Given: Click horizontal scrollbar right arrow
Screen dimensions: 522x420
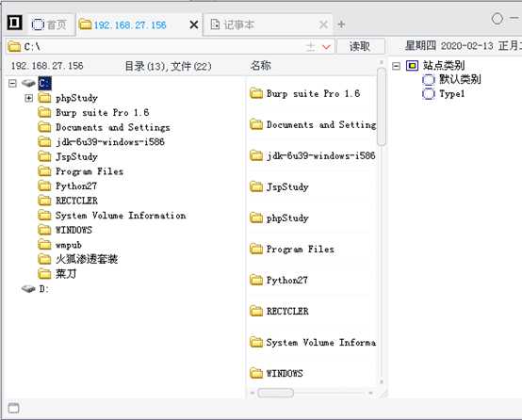Looking at the screenshot, I should click(x=371, y=393).
